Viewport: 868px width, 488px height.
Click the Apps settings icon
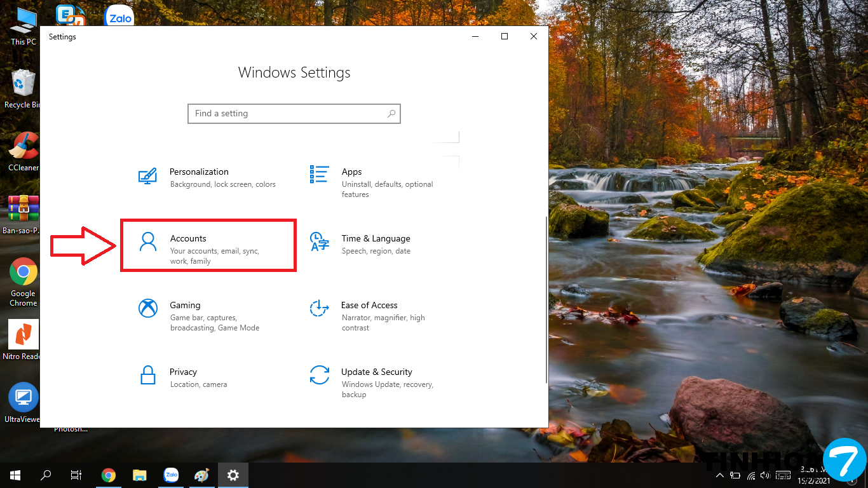point(319,174)
